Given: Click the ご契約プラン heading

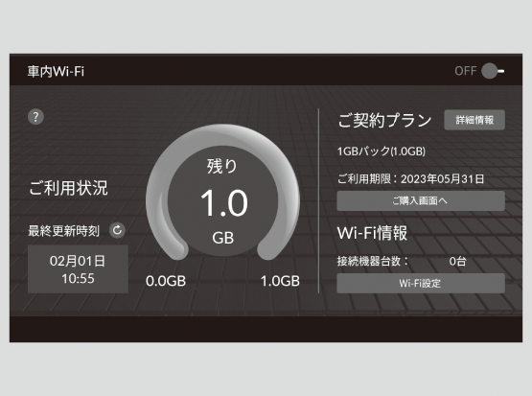Looking at the screenshot, I should pos(384,120).
